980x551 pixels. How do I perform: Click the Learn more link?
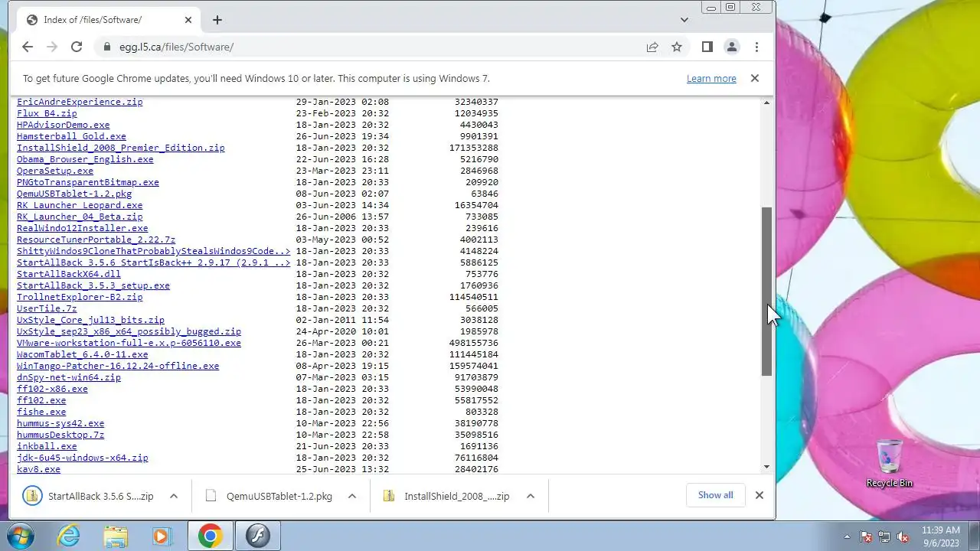(x=711, y=78)
